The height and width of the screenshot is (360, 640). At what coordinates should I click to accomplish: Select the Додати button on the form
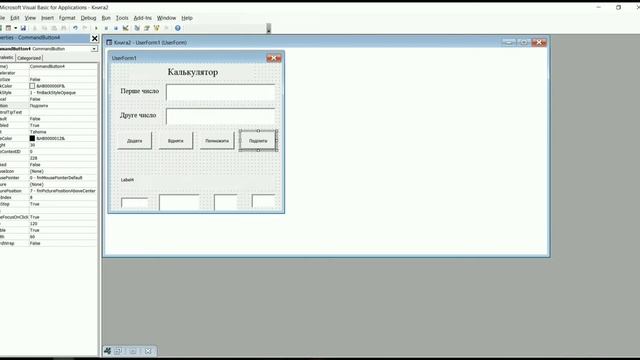135,141
